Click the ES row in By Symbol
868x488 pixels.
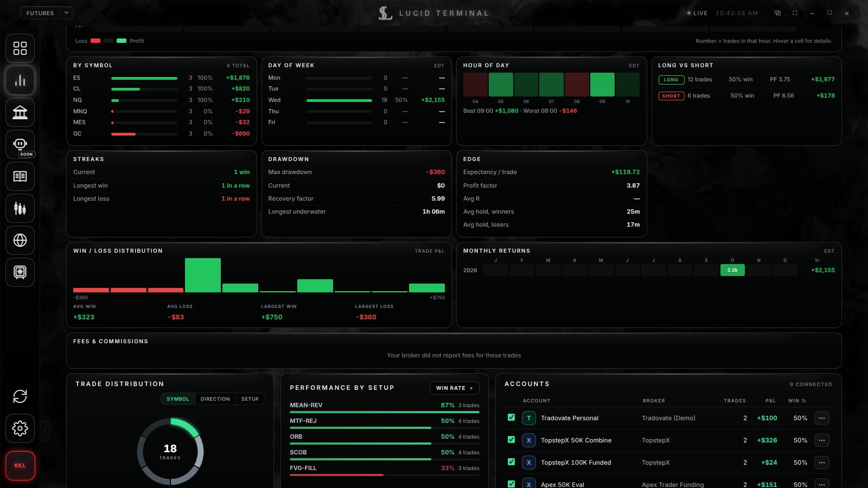click(x=162, y=78)
